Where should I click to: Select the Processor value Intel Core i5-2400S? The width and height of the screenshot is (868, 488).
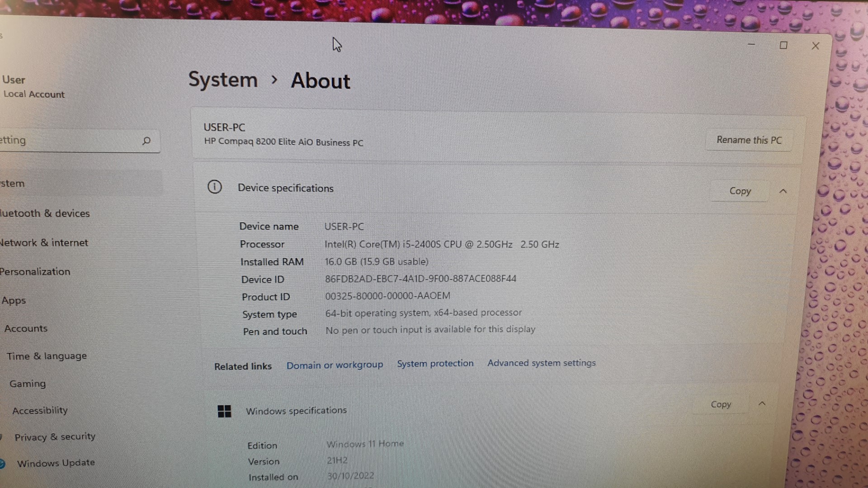(442, 244)
